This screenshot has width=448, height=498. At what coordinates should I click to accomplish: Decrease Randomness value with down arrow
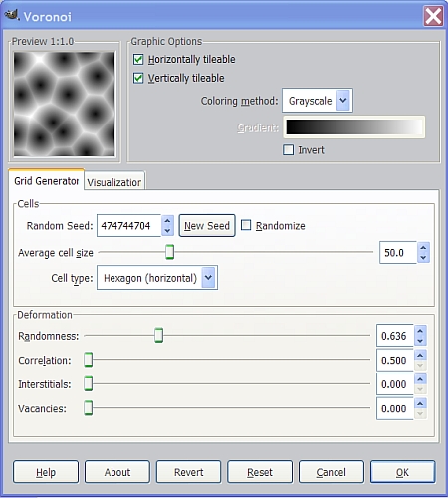pyautogui.click(x=420, y=341)
